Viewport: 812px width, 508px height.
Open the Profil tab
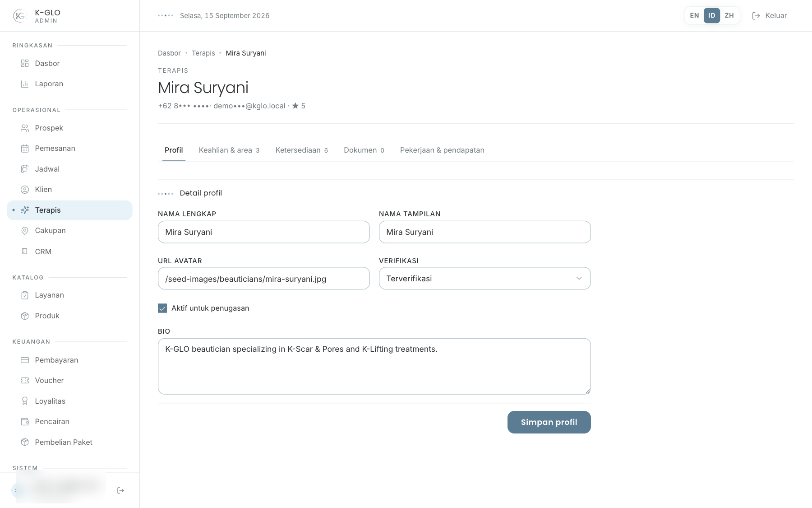(174, 150)
